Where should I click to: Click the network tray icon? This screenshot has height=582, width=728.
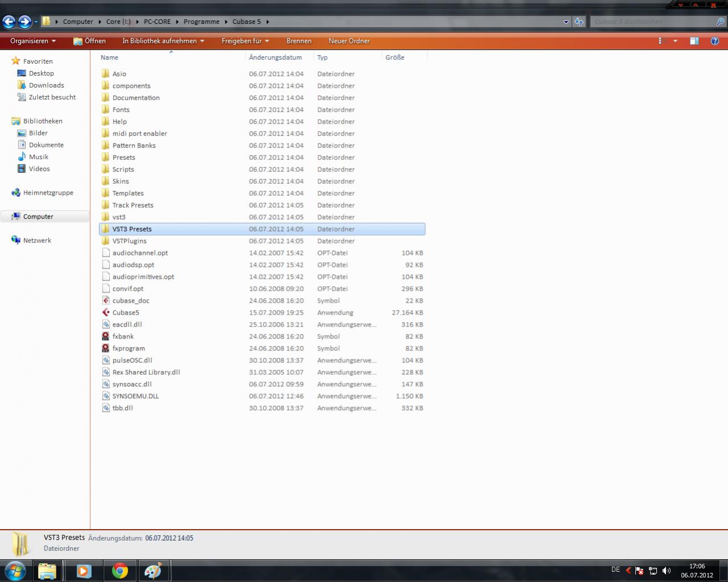point(653,571)
